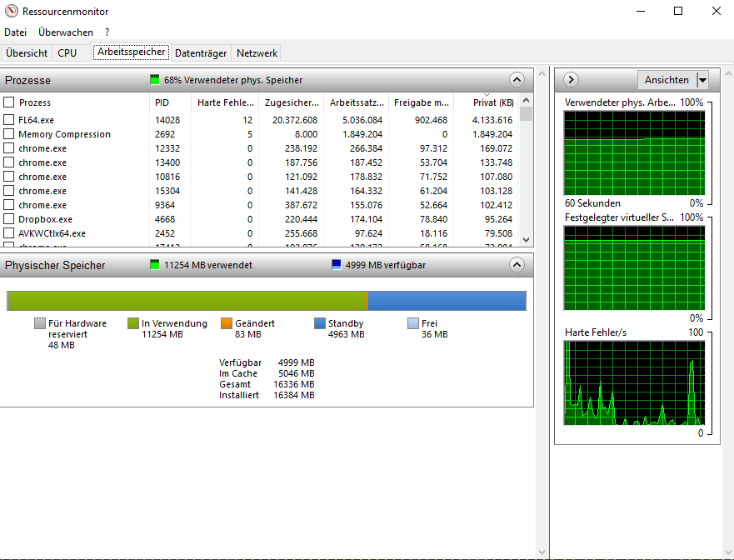Sort by Freigabe column header

(421, 102)
